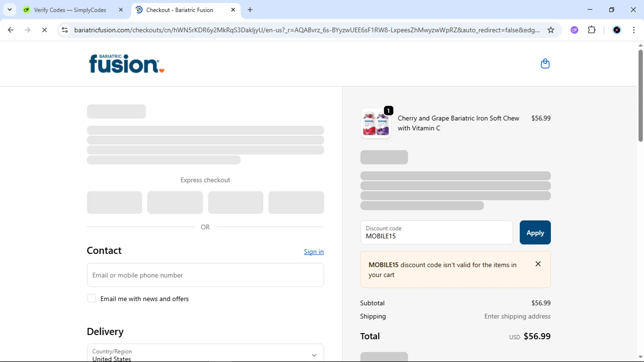
Task: Click the browser address bar URL
Action: 307,30
